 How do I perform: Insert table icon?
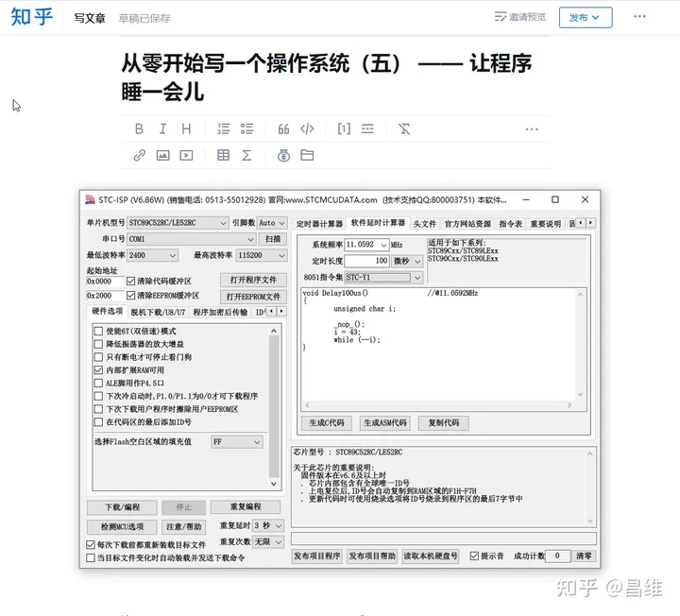pos(223,155)
